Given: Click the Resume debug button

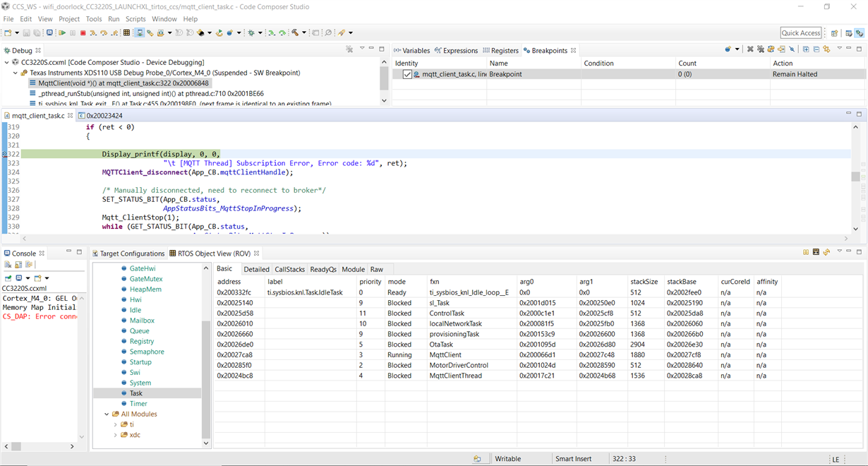Looking at the screenshot, I should (62, 33).
